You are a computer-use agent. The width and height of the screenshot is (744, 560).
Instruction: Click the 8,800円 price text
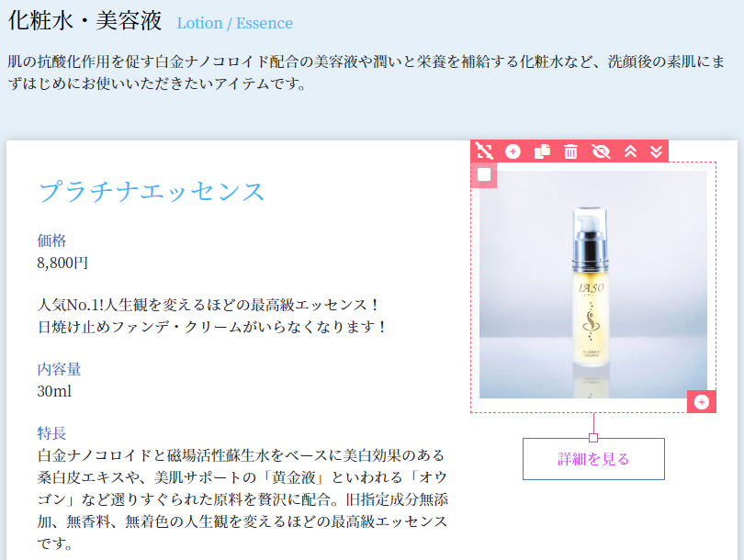[x=62, y=263]
